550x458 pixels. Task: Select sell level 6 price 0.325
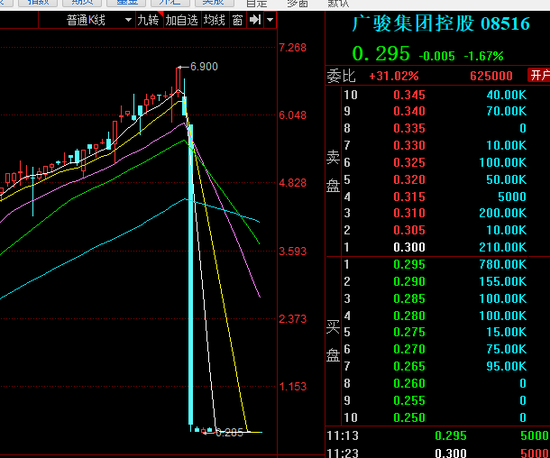click(409, 163)
